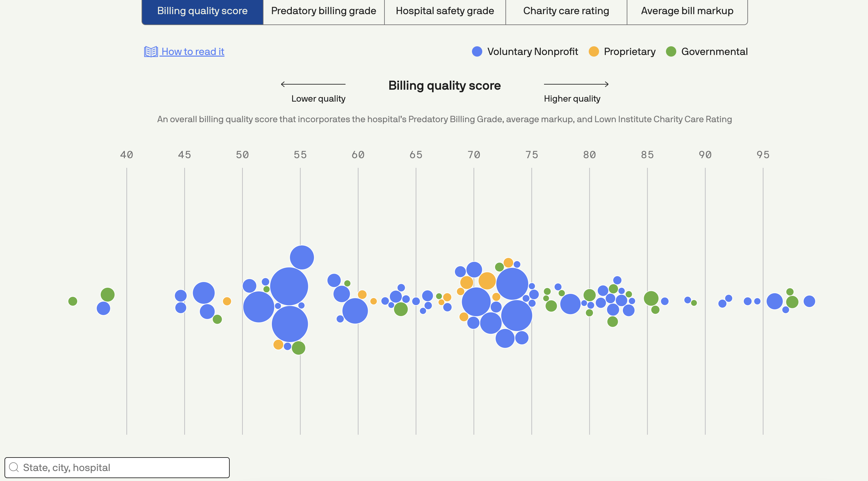The width and height of the screenshot is (868, 481).
Task: Switch to Hospital safety grade tab
Action: click(445, 11)
